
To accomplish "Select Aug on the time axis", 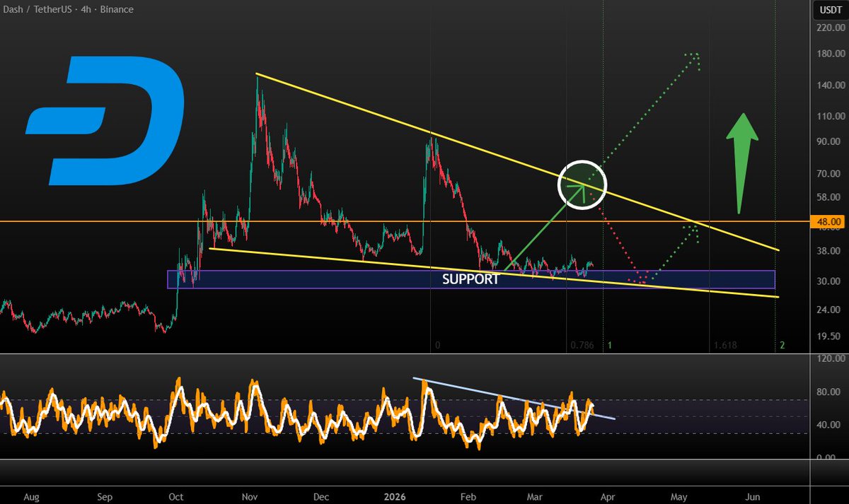I will click(x=31, y=497).
